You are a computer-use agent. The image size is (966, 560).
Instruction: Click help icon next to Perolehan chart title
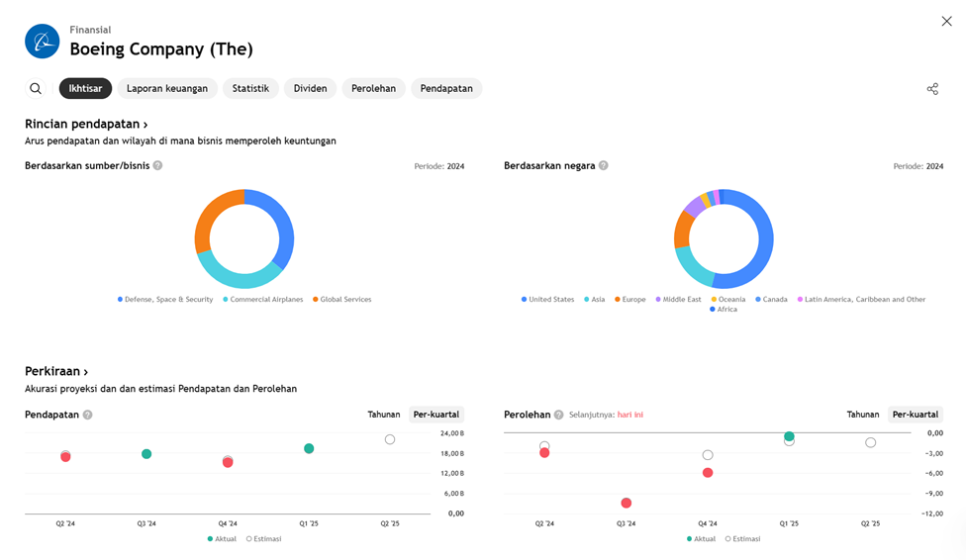[x=558, y=415]
